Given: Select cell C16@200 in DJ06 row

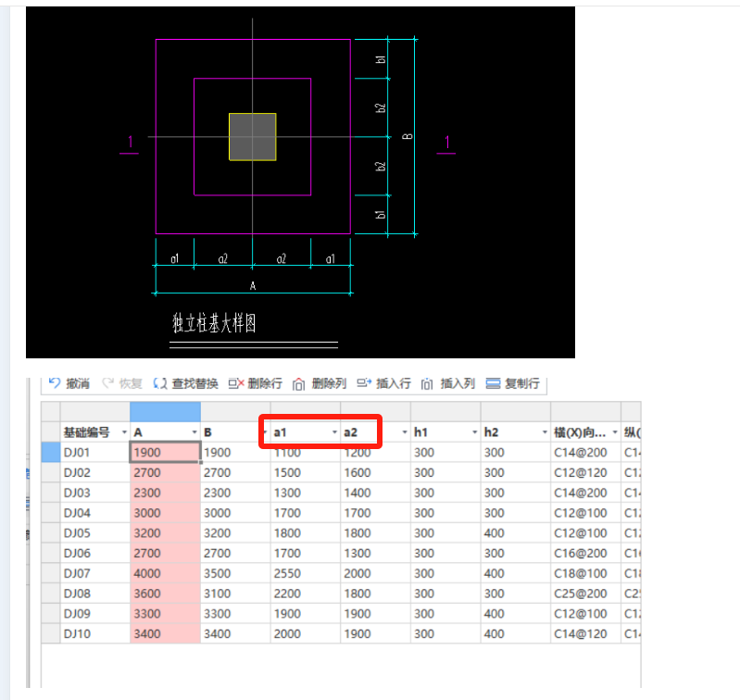Looking at the screenshot, I should 585,554.
